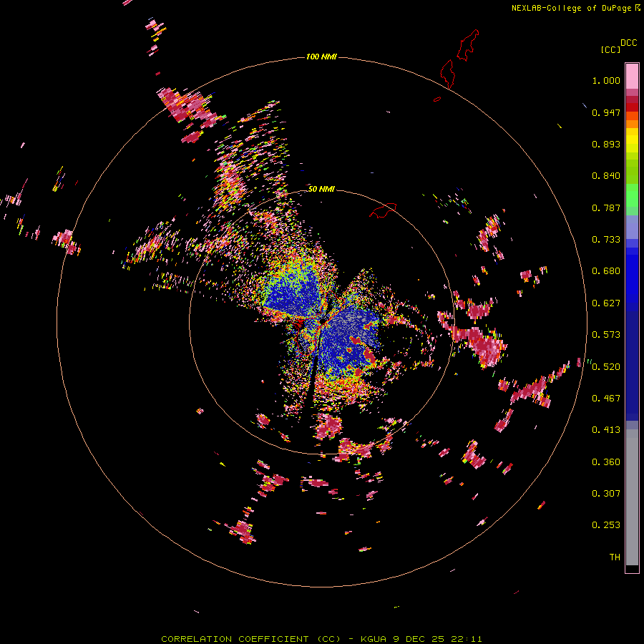Click the red outlined island near 50 NMI ring

tap(384, 210)
